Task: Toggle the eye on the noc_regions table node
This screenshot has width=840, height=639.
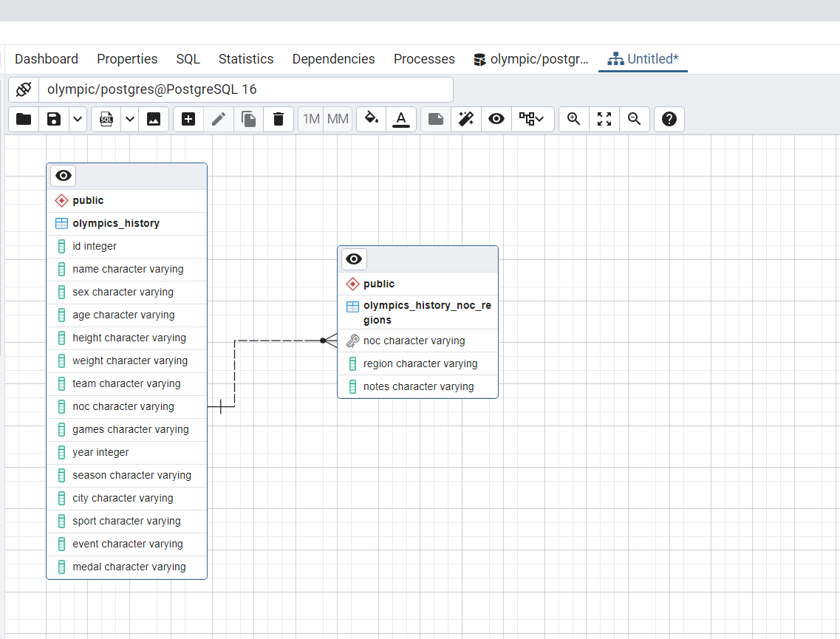Action: coord(353,259)
